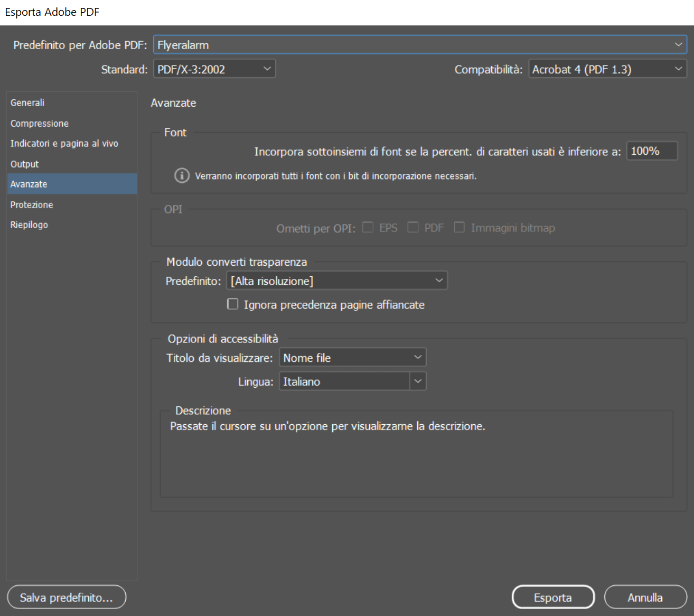Image resolution: width=694 pixels, height=616 pixels.
Task: Open the Titolo da visualizzare dropdown
Action: tap(352, 358)
